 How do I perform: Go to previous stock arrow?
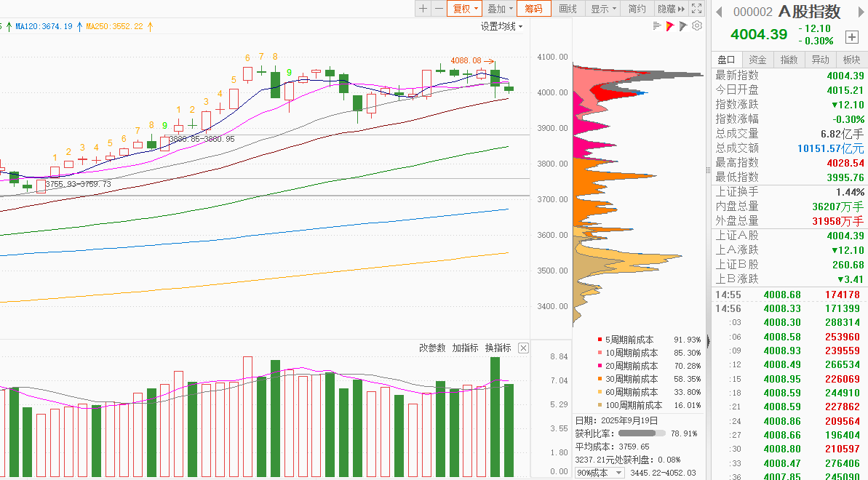(x=719, y=12)
